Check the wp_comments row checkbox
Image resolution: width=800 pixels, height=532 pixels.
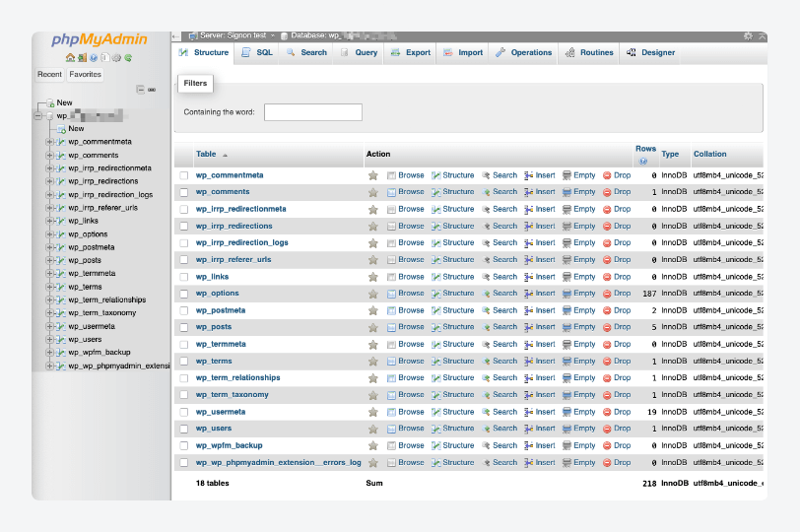click(184, 192)
